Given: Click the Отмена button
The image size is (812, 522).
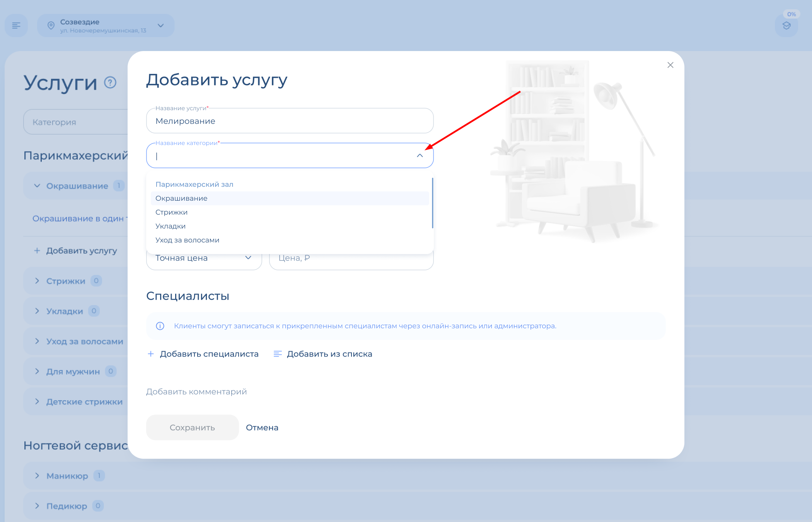Looking at the screenshot, I should (x=262, y=428).
